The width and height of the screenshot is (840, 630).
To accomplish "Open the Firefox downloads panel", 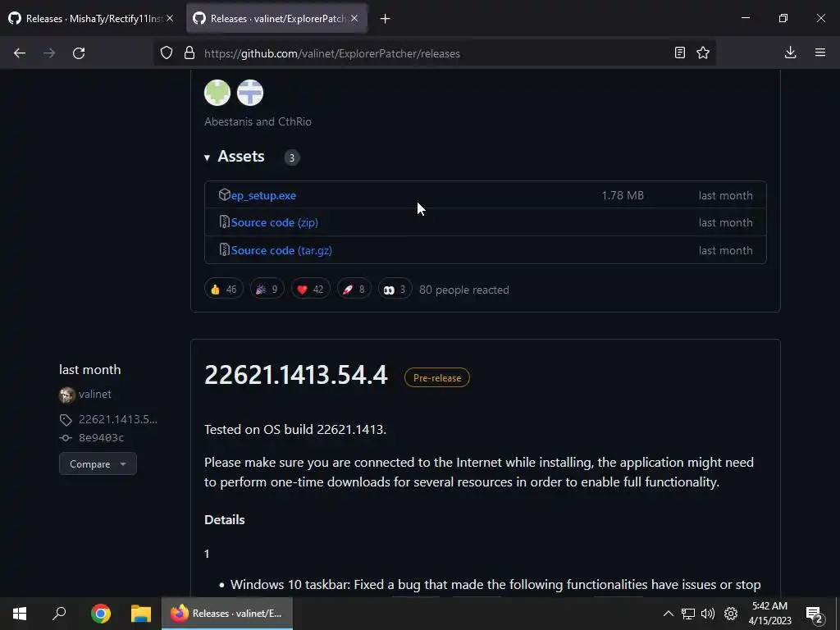I will pyautogui.click(x=790, y=53).
